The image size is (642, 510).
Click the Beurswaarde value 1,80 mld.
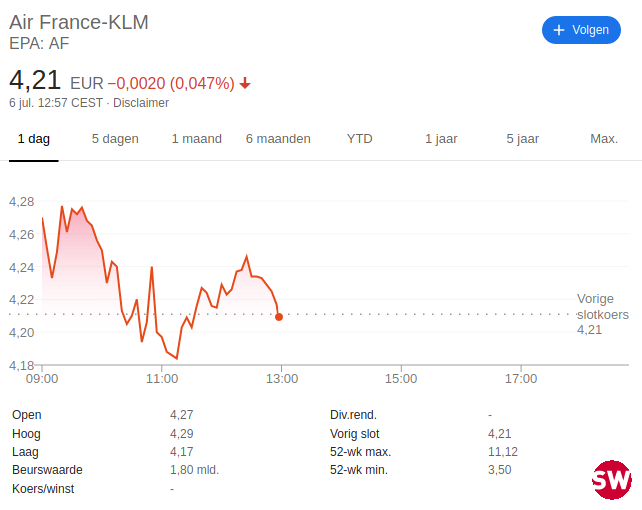coord(194,469)
